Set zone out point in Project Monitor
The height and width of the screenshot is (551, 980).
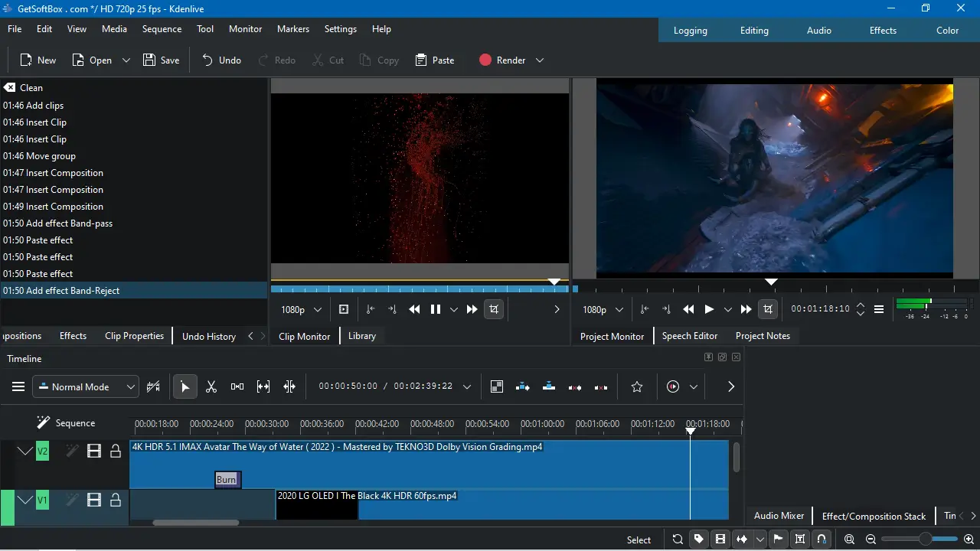pyautogui.click(x=666, y=309)
